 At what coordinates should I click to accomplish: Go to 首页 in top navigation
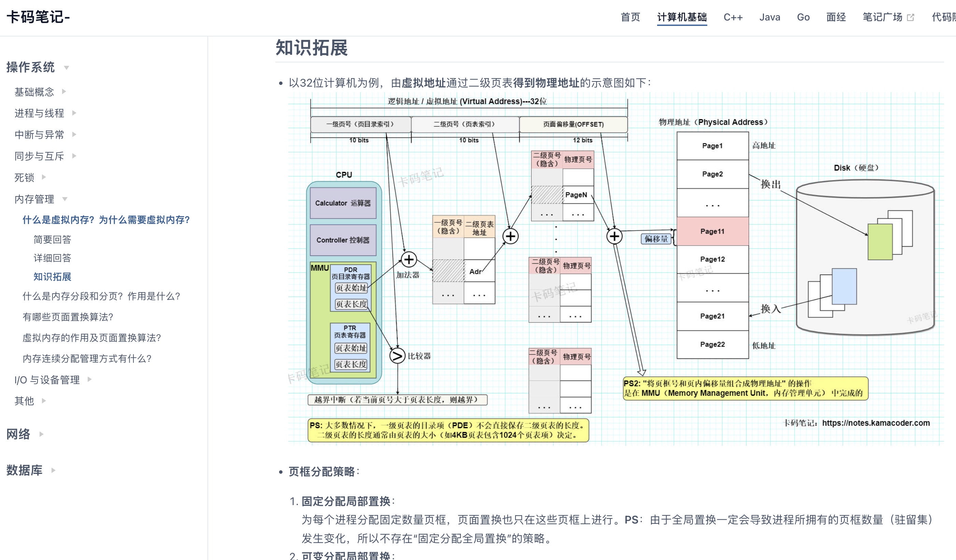pyautogui.click(x=630, y=17)
